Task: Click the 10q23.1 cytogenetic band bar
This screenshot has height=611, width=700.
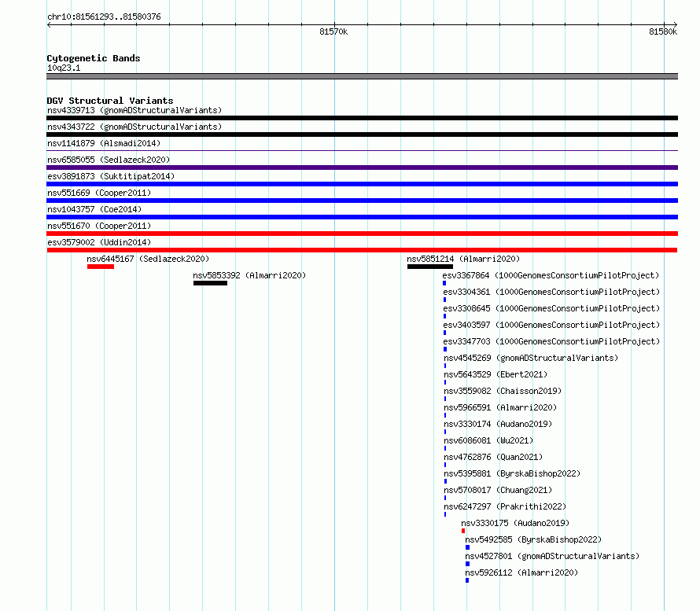Action: 362,76
